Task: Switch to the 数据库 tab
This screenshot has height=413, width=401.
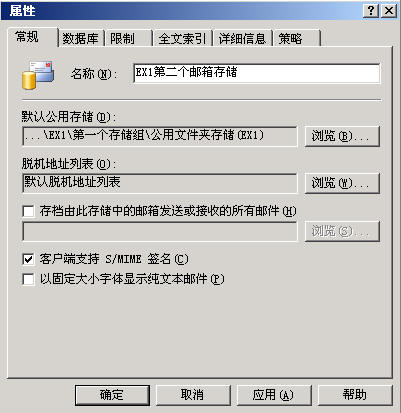Action: click(x=80, y=39)
